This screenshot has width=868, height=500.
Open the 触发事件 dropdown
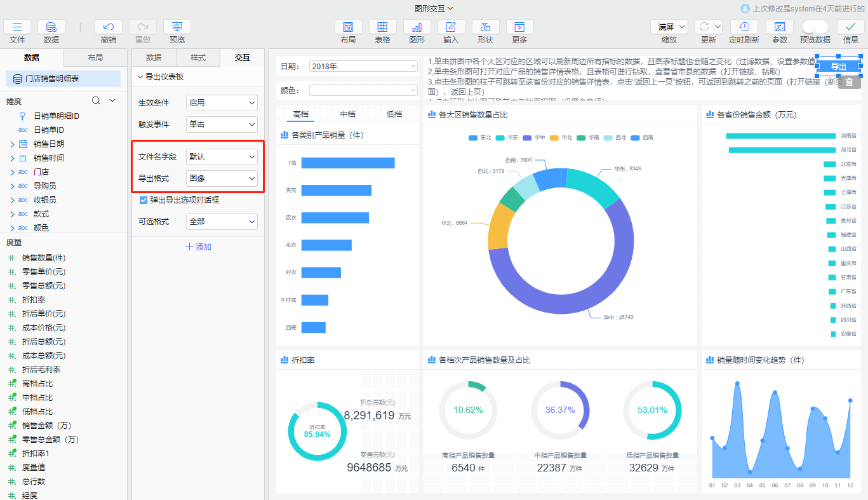click(222, 125)
